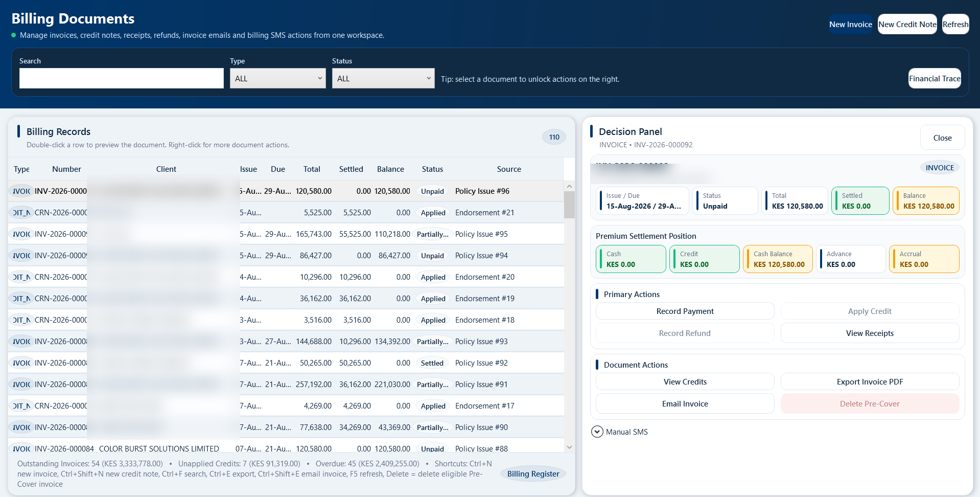Click the Total KES 120,580.00 summary card
The image size is (980, 497).
[x=795, y=200]
